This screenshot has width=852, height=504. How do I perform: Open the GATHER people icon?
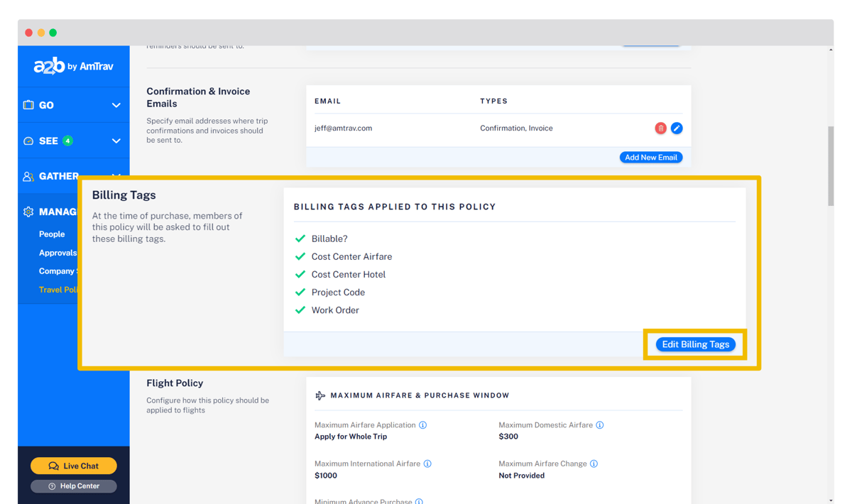tap(28, 176)
